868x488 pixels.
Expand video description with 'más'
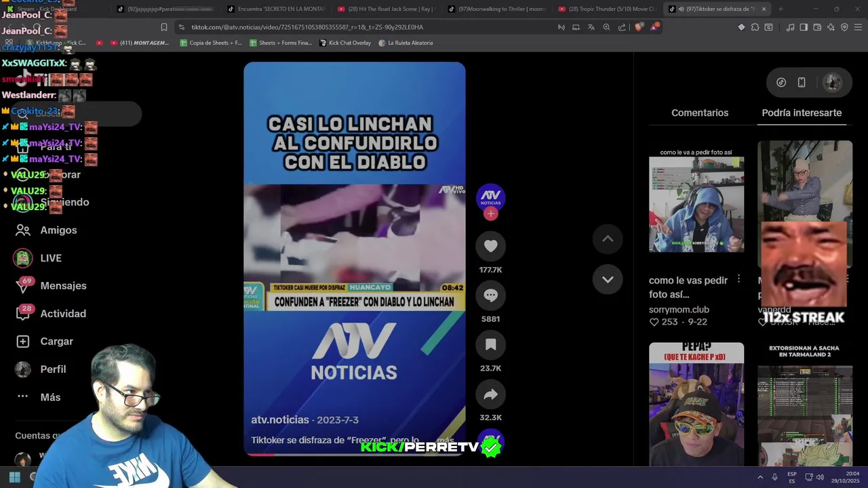tap(446, 440)
